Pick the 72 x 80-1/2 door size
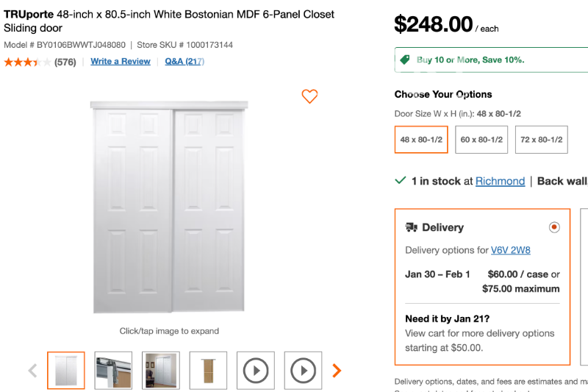 pos(542,140)
